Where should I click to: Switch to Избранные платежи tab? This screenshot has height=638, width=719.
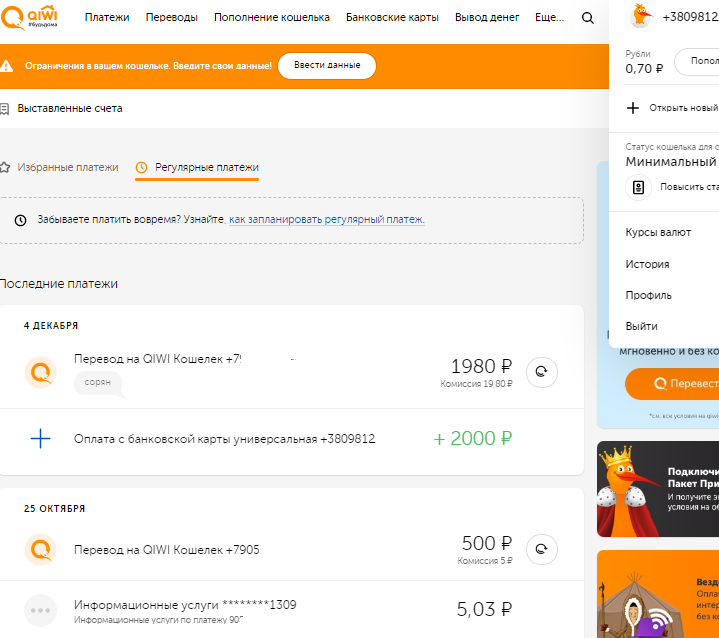(x=59, y=167)
